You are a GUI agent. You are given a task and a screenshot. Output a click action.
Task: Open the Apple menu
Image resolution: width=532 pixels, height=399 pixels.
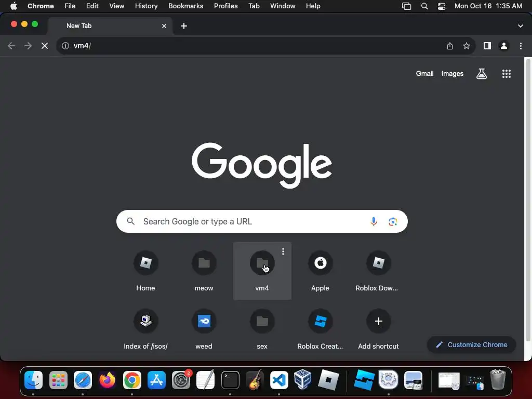(x=14, y=6)
